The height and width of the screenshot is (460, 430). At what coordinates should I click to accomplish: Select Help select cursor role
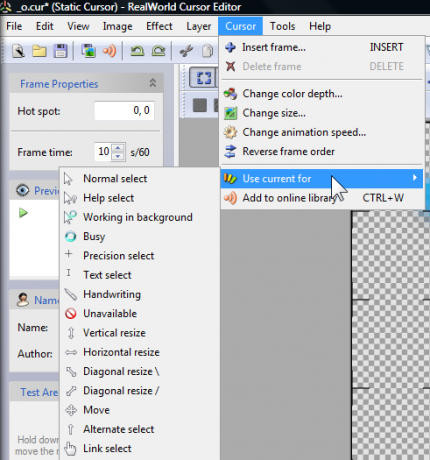(x=140, y=198)
